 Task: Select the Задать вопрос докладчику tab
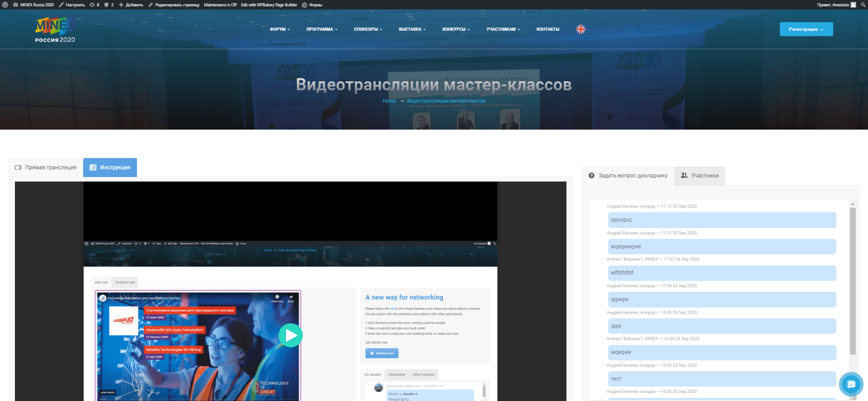(x=628, y=176)
